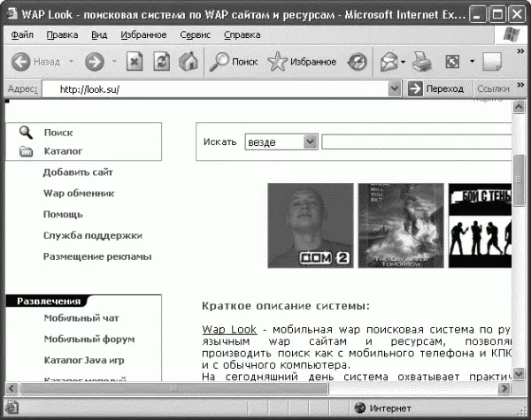The image size is (531, 420).
Task: Open the Избранное menu
Action: coord(143,34)
